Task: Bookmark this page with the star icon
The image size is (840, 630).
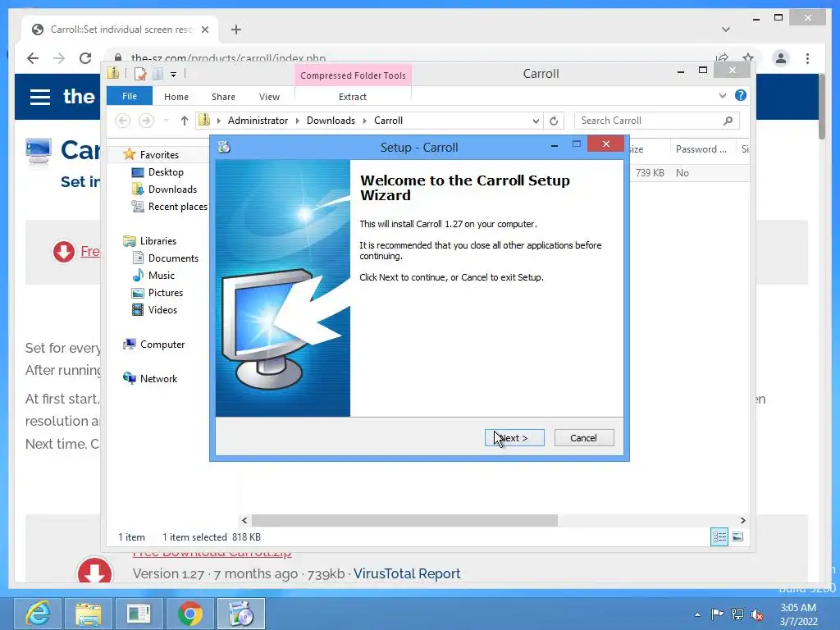Action: 748,57
